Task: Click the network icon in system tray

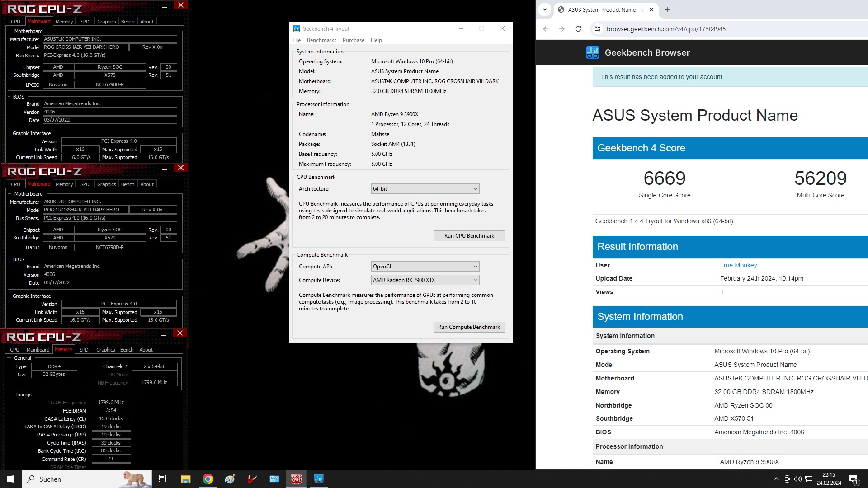Action: click(809, 479)
